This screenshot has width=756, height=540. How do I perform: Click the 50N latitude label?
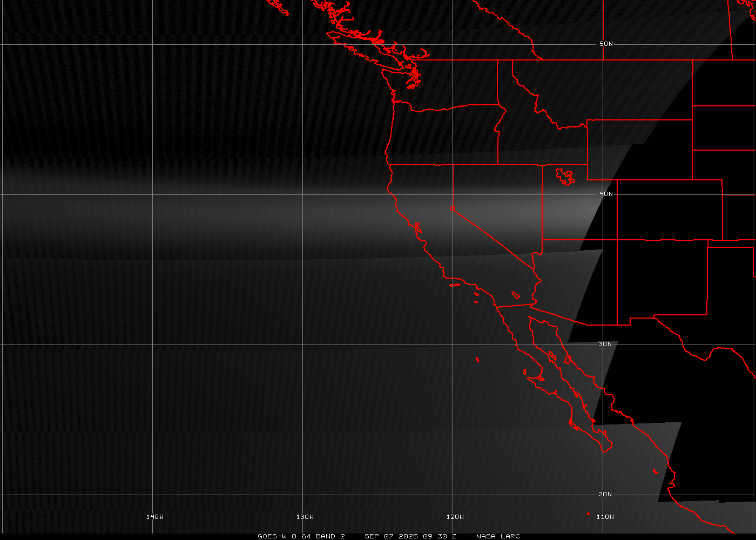606,44
